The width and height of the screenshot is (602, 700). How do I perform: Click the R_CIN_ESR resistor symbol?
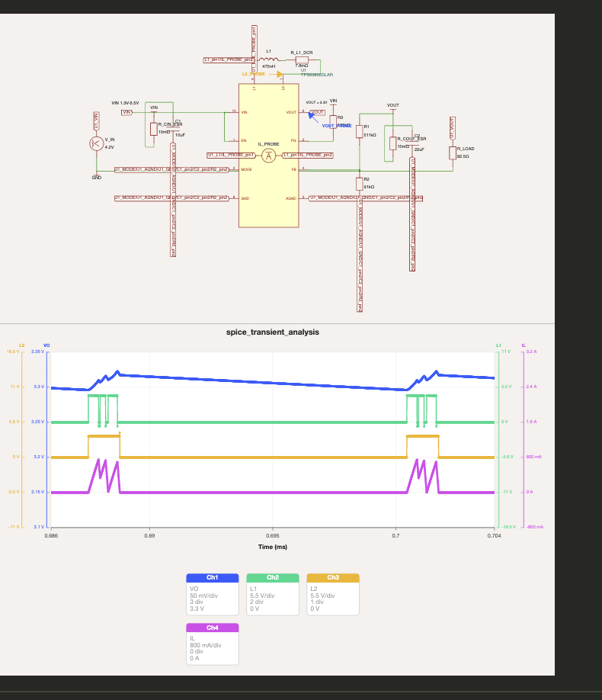click(x=153, y=129)
